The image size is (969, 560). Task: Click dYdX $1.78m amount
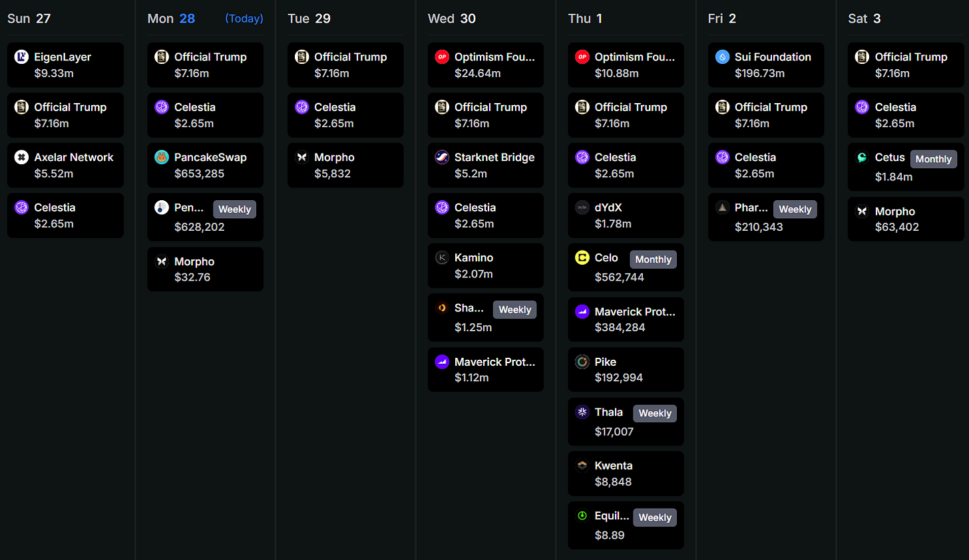[x=613, y=223]
